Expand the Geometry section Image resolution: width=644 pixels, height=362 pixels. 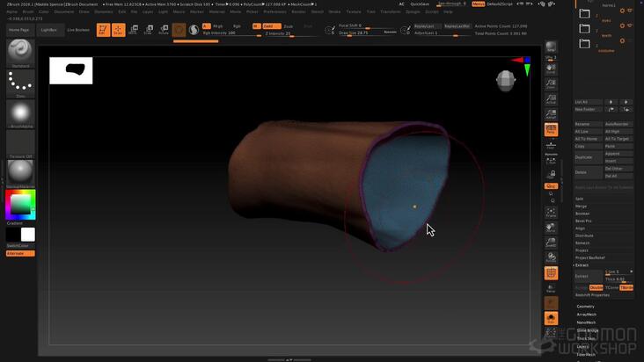(x=585, y=307)
